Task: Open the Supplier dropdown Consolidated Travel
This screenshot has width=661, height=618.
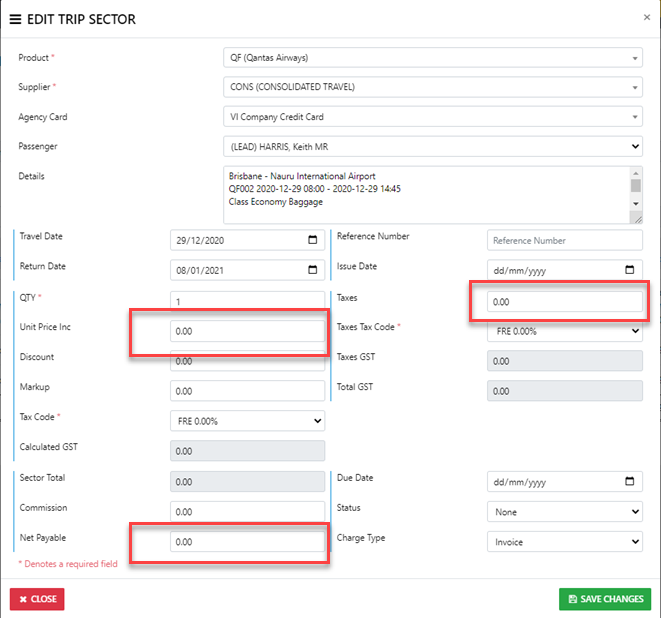Action: pyautogui.click(x=431, y=88)
